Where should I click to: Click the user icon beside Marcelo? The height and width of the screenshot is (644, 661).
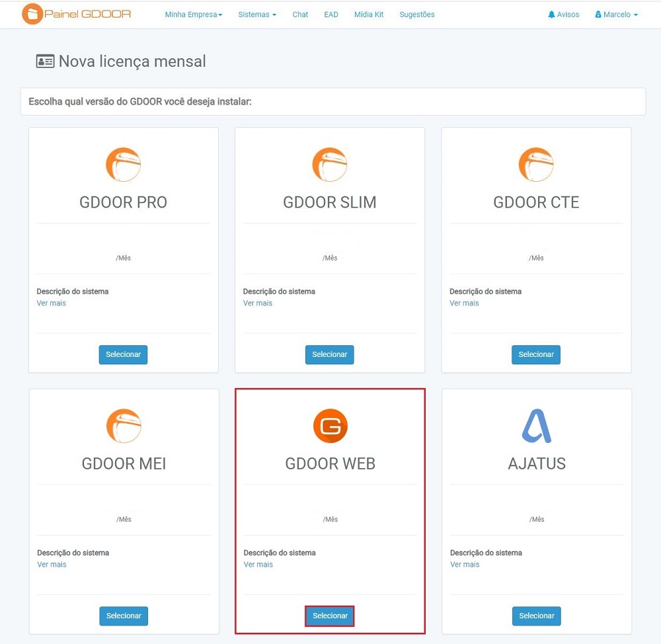(x=598, y=15)
